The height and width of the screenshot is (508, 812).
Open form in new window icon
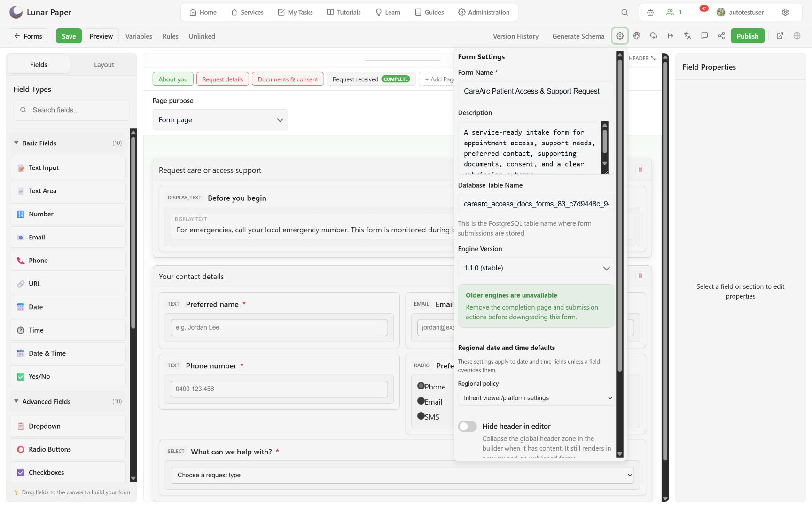[x=780, y=36]
